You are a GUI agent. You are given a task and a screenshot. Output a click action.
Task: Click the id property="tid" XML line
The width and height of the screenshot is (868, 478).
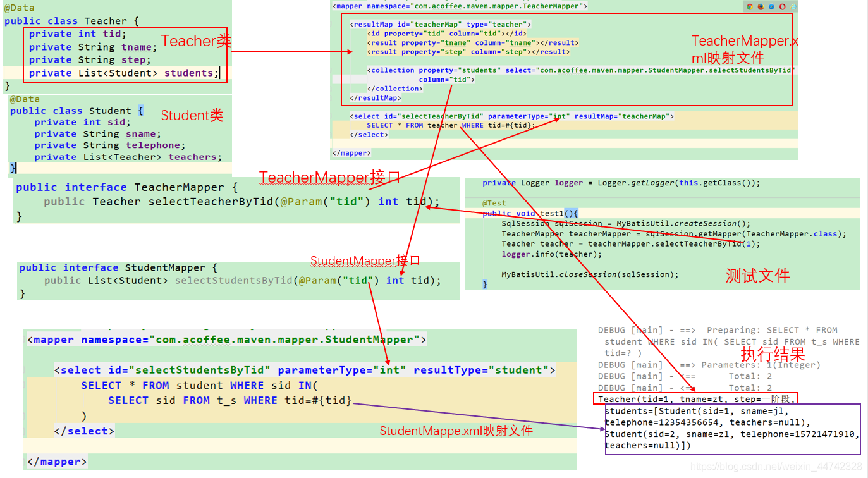click(x=446, y=34)
